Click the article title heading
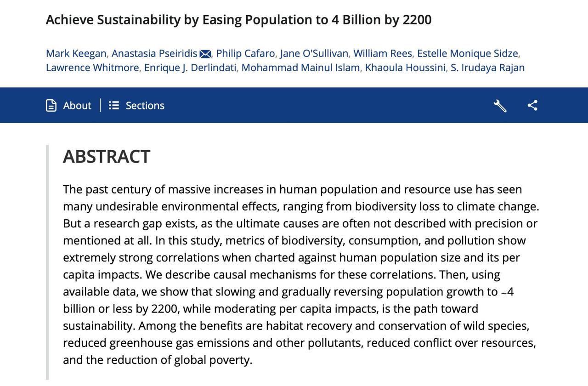 239,20
